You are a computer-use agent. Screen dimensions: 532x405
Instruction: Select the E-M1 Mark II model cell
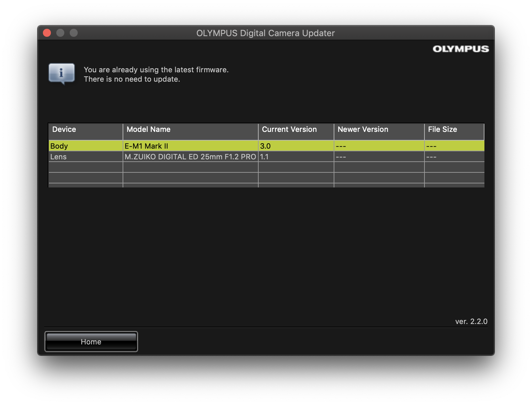click(x=191, y=146)
